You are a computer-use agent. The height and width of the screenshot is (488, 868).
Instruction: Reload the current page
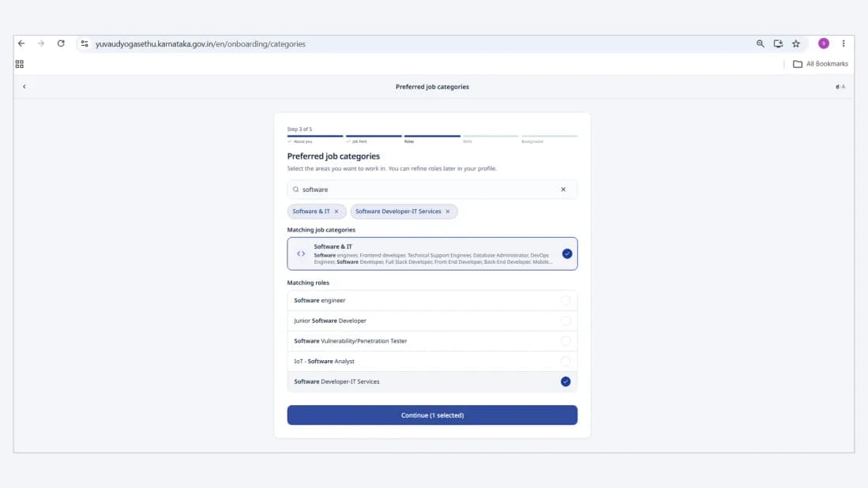click(61, 43)
